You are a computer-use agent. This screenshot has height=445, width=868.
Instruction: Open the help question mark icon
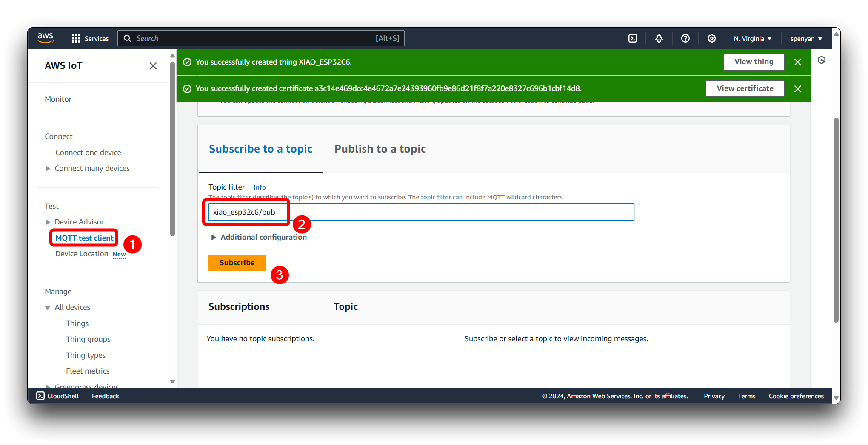[685, 38]
